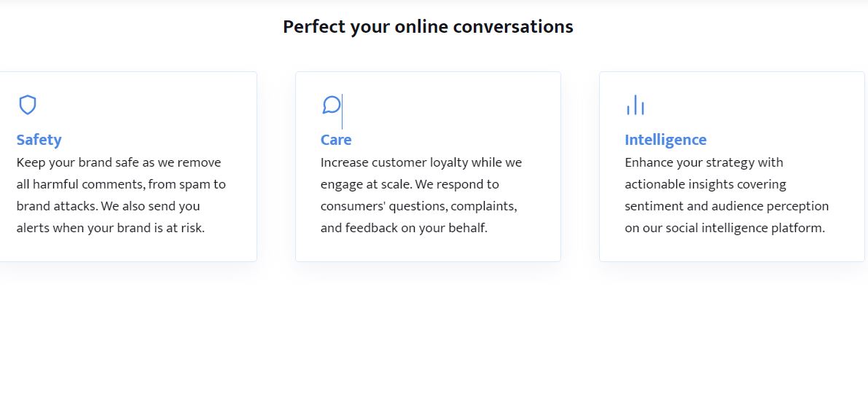Click the line 'alerts when your brand is at risk.'

pyautogui.click(x=111, y=228)
